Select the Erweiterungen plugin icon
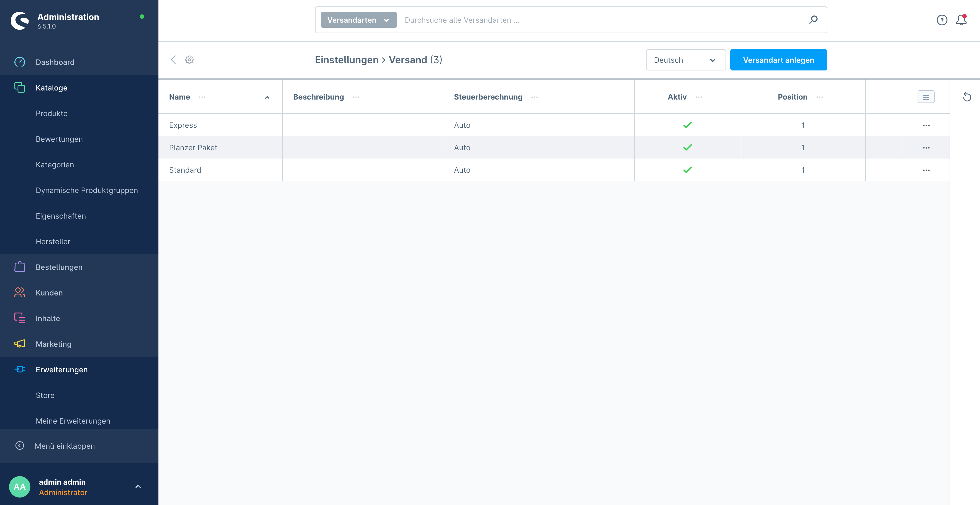This screenshot has width=980, height=505. (x=19, y=369)
